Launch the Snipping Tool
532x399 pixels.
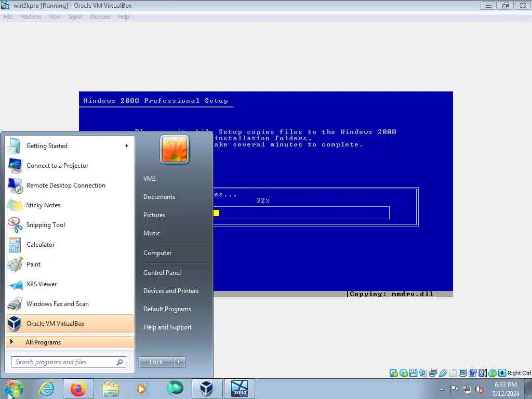coord(70,224)
